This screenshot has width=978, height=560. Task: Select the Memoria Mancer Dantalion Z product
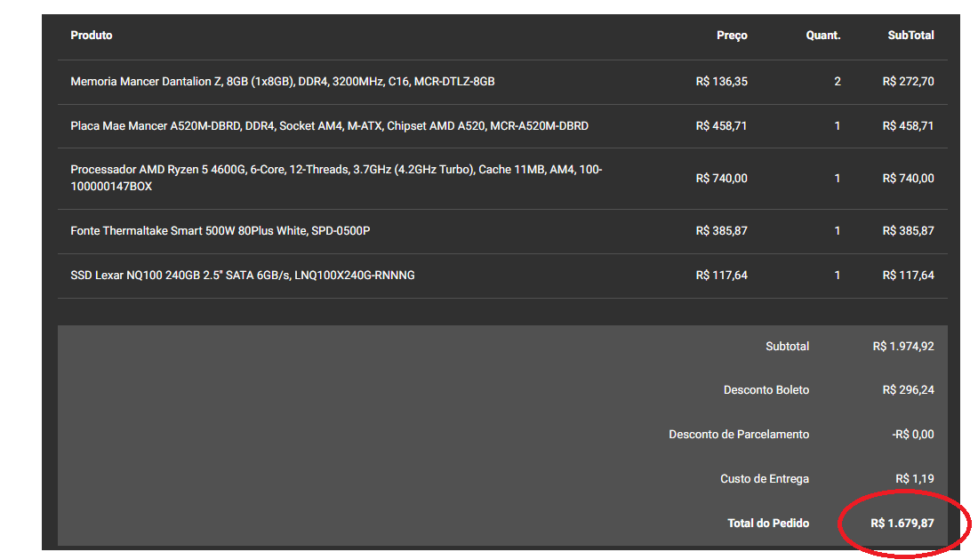[x=283, y=82]
